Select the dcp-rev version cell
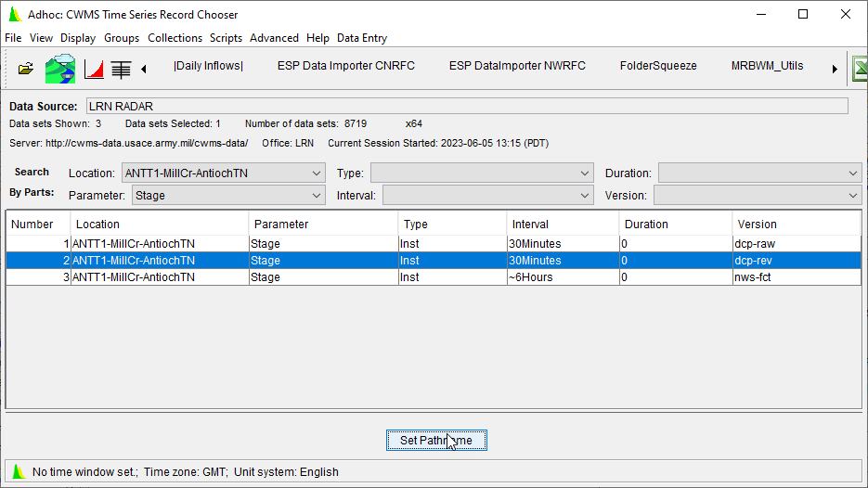This screenshot has width=868, height=488. click(797, 260)
